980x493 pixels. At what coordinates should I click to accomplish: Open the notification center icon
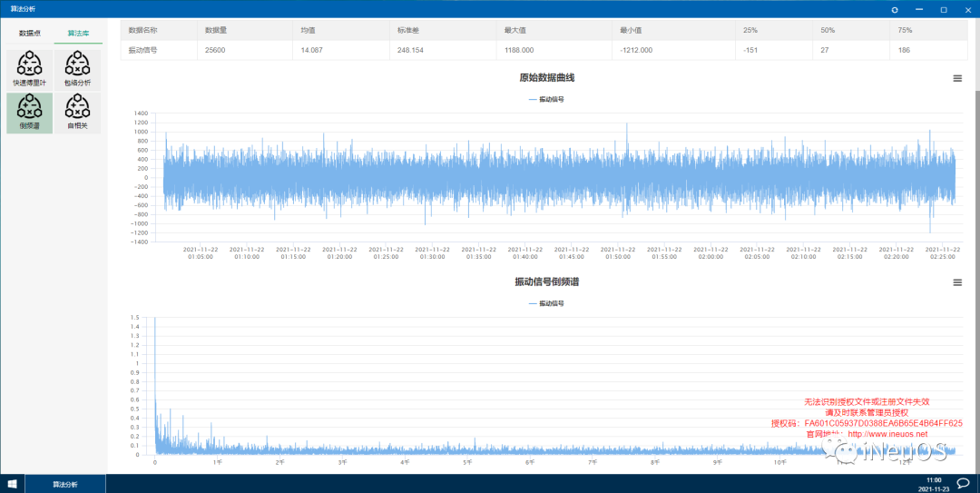(963, 483)
